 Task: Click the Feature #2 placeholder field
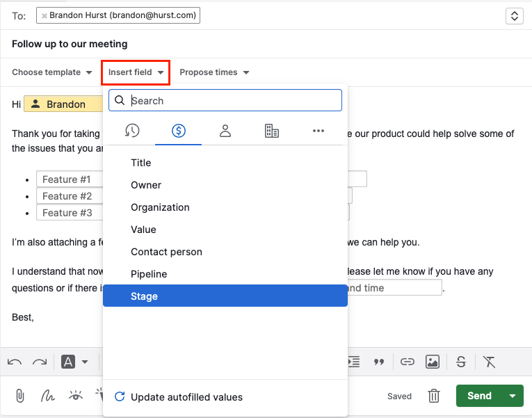pyautogui.click(x=70, y=195)
